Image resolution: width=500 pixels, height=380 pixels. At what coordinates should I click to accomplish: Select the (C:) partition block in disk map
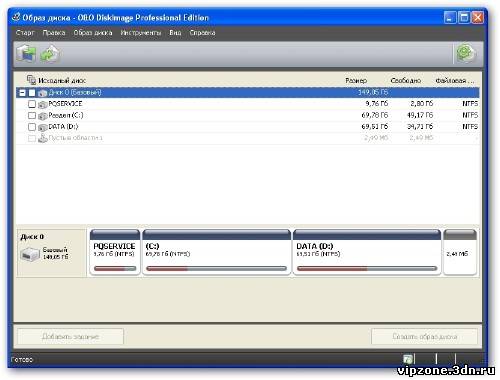pos(216,252)
